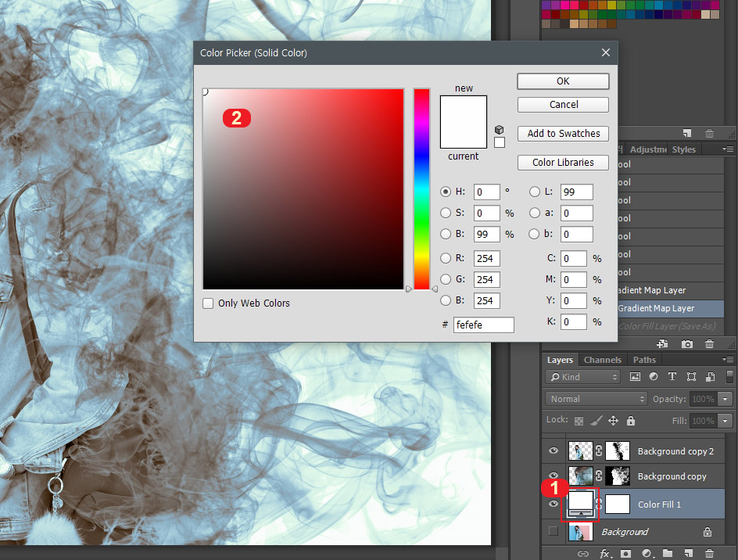Show the Background layer visibility box
Viewport: 738px width, 560px height.
pyautogui.click(x=553, y=531)
